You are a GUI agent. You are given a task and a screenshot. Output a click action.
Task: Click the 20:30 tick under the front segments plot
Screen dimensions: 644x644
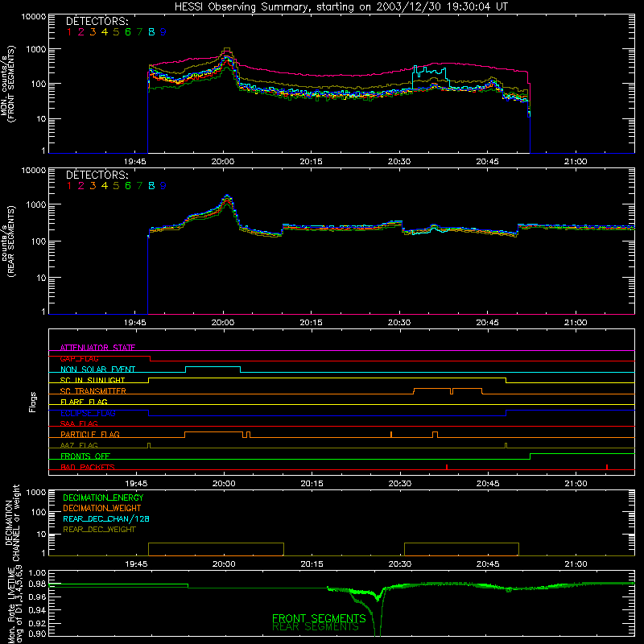pyautogui.click(x=399, y=162)
